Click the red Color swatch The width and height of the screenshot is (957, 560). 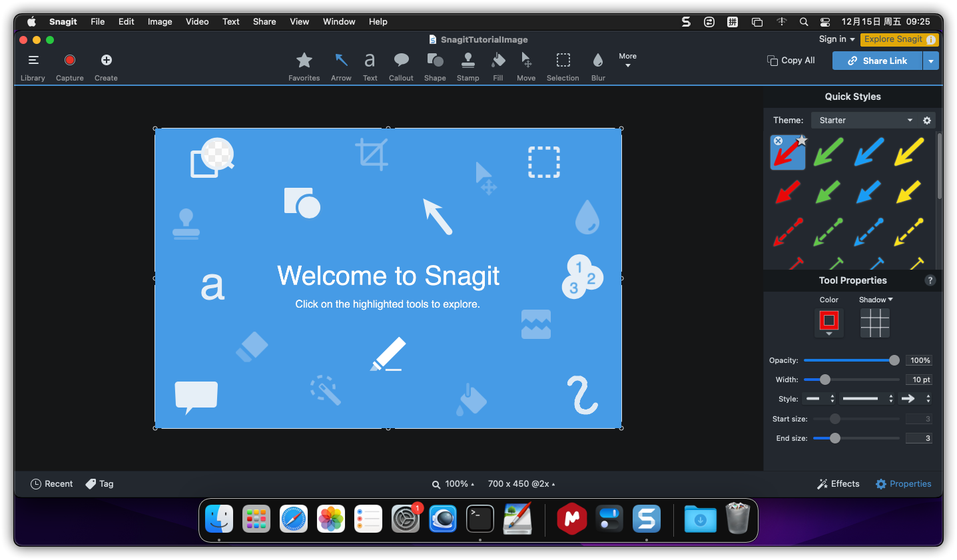(829, 322)
